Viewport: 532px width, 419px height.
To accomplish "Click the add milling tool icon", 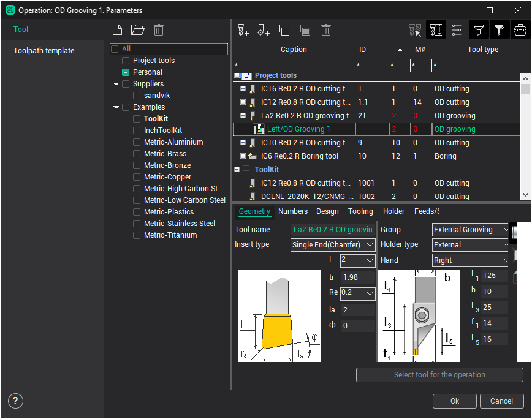I will 243,29.
